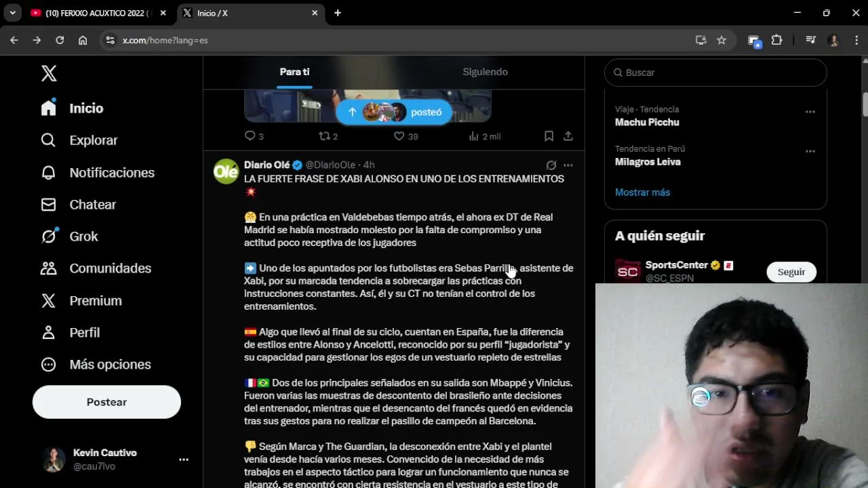Click the repost icon with count 2
Image resolution: width=868 pixels, height=488 pixels.
(x=324, y=136)
